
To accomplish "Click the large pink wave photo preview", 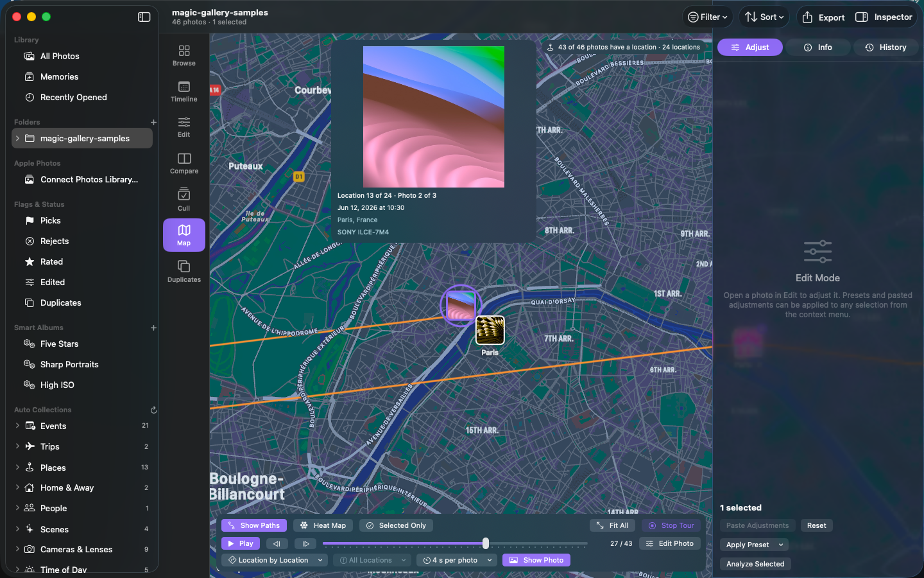I will pos(434,117).
